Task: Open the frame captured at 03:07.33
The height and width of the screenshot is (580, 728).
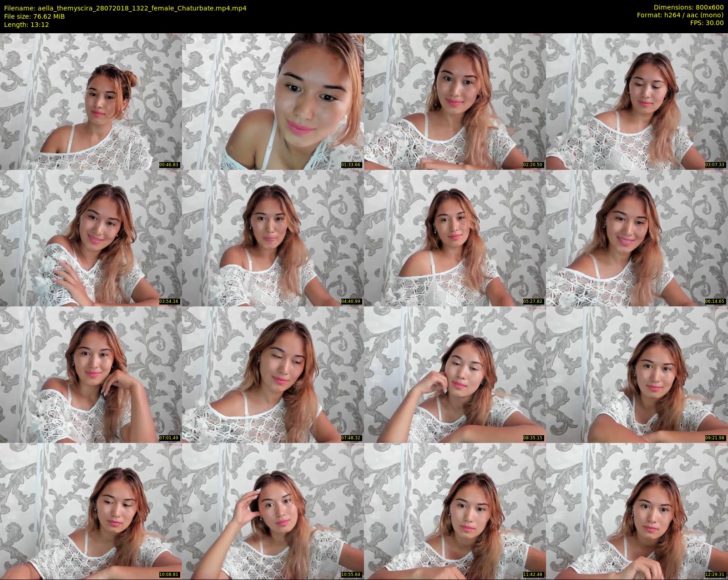Action: coord(637,101)
